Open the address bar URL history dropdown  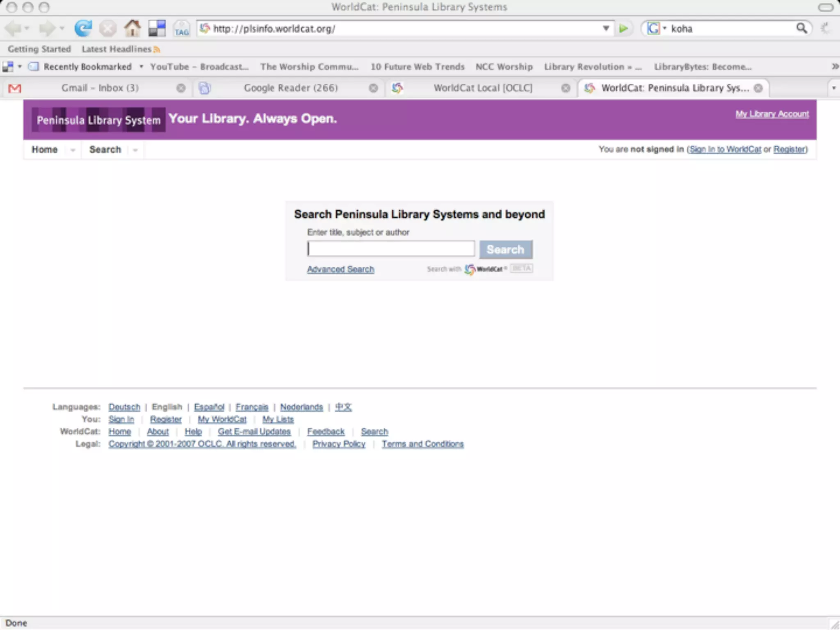(x=606, y=28)
